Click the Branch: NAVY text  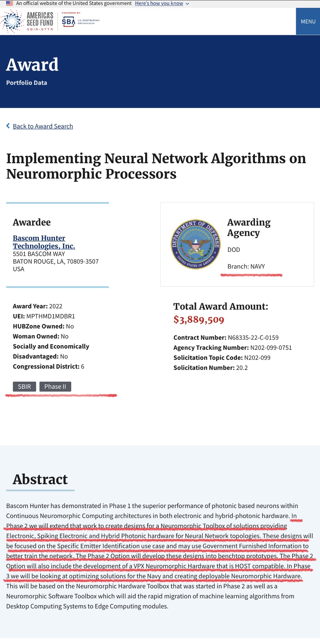[x=246, y=266]
